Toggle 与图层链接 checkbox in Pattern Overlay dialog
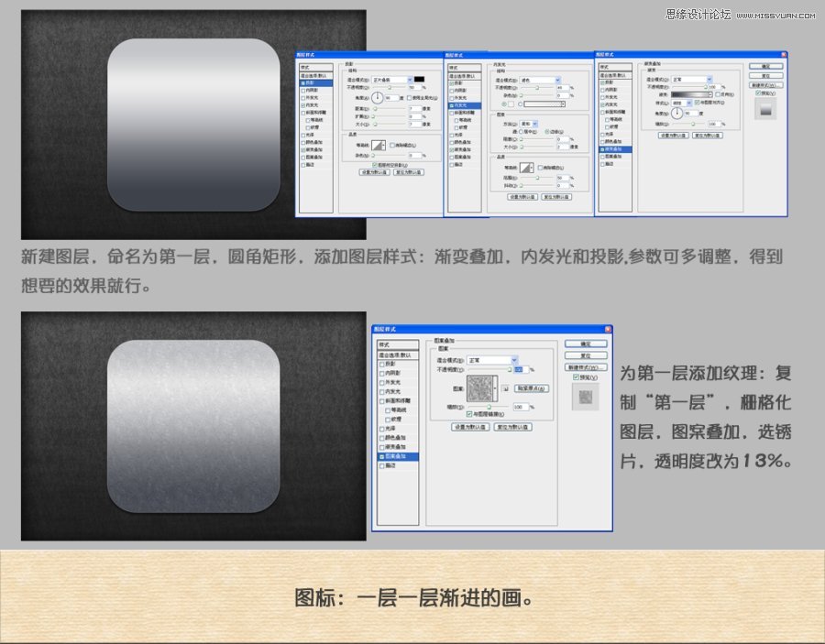 (468, 414)
